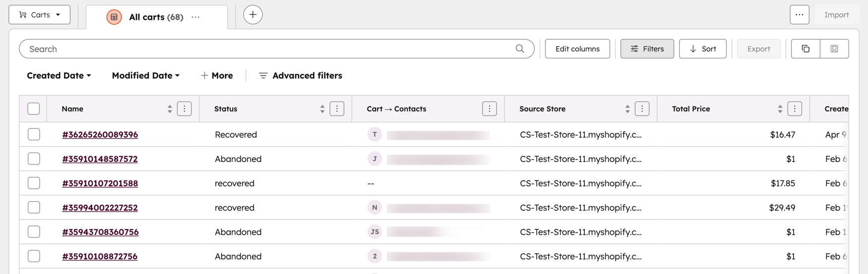Check the row for cart #35943708360756
The image size is (868, 274).
click(x=34, y=232)
